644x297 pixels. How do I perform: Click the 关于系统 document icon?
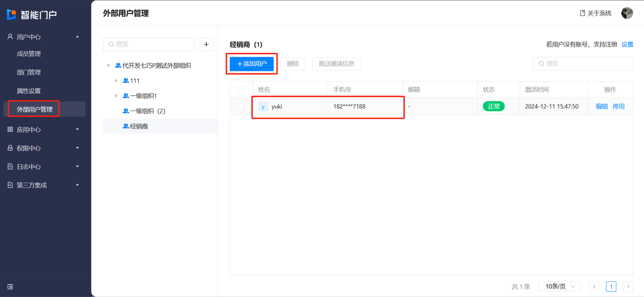(583, 13)
